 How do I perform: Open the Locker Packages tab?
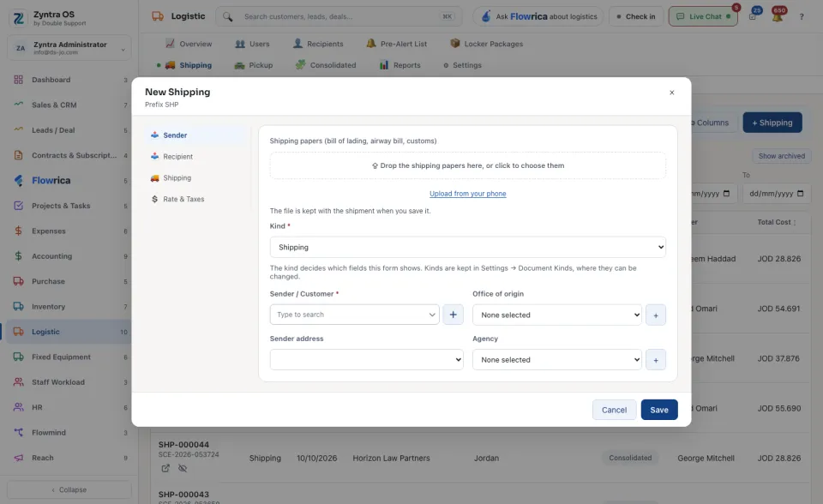487,44
